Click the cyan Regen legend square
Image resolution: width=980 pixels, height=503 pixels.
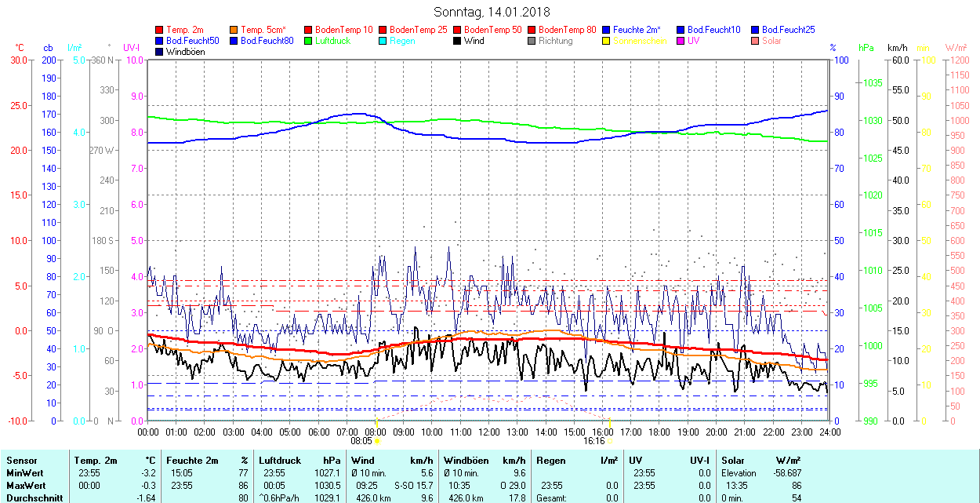tap(383, 41)
